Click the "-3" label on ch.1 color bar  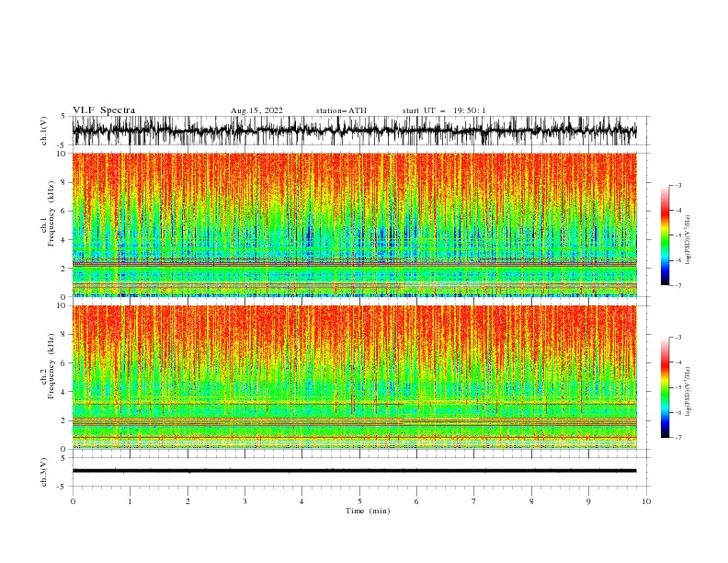point(678,185)
